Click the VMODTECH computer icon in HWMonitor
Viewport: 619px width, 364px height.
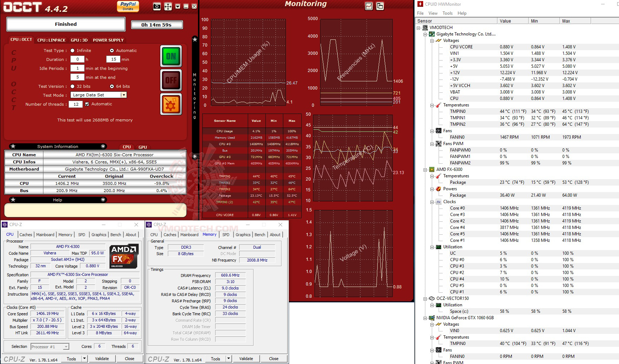point(425,28)
